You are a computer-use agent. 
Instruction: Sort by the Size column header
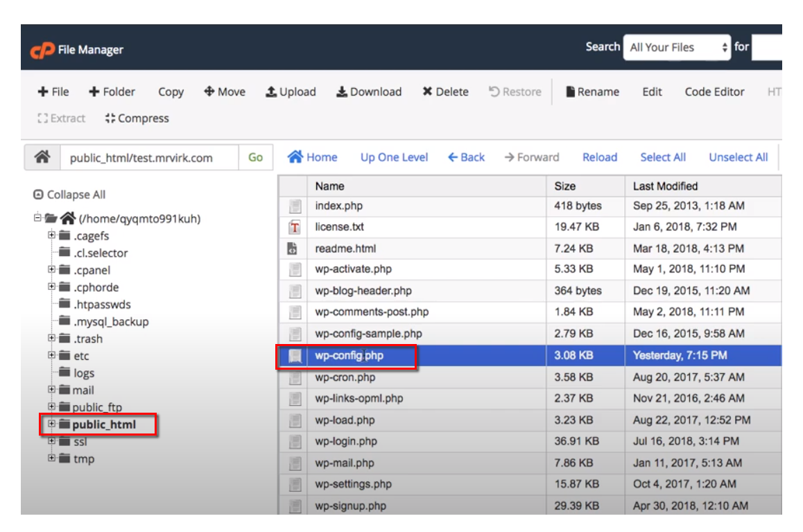click(x=585, y=187)
